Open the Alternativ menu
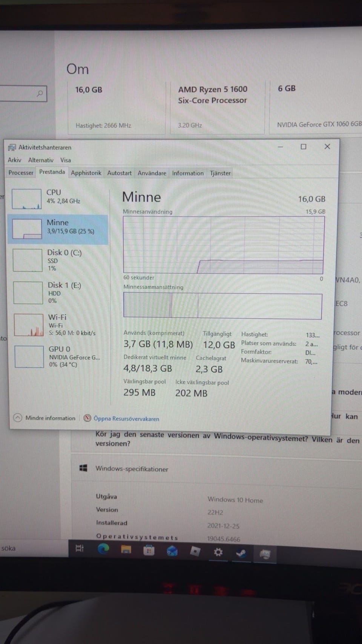362x644 pixels. pyautogui.click(x=41, y=160)
